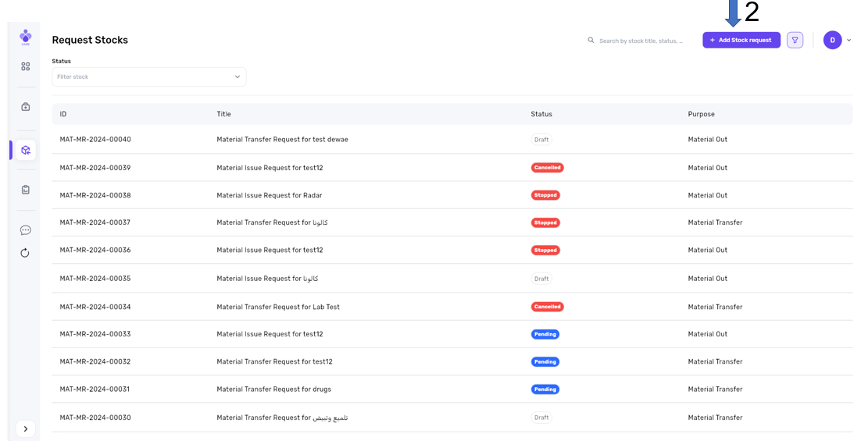Viewport: 868px width, 441px height.
Task: Click the Pending badge on MAT-MR-2024-00033
Action: coord(545,334)
